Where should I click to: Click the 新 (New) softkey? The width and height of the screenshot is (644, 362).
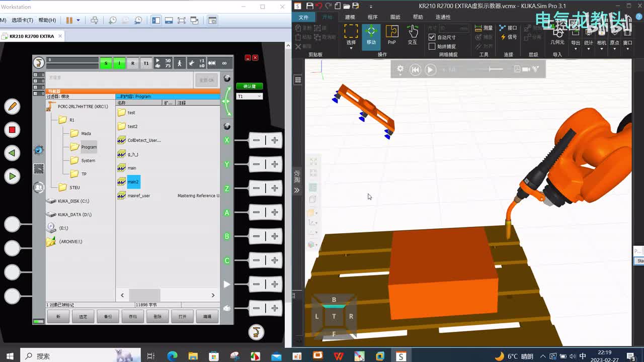coord(58,316)
